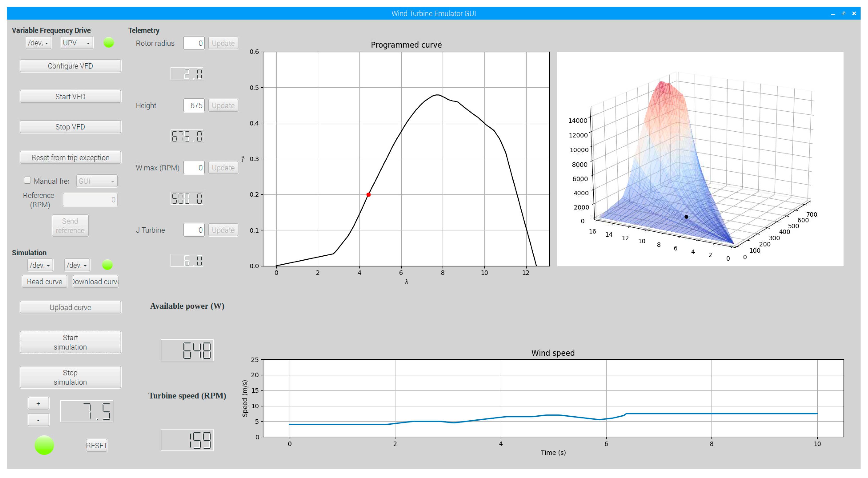Screen dimensions: 868x478
Task: Click the RESET button
Action: point(96,445)
